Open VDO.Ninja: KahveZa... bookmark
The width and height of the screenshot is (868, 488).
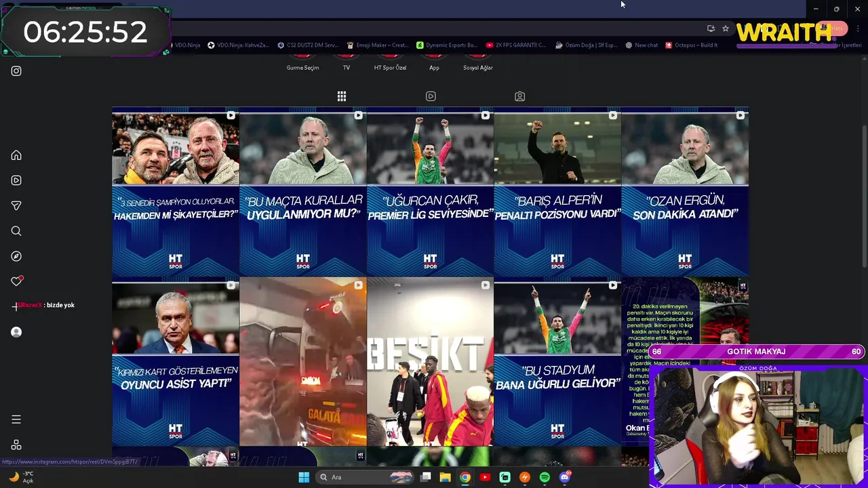(238, 45)
